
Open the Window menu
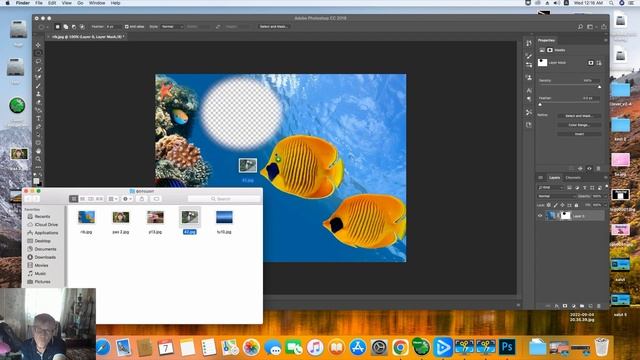[97, 3]
